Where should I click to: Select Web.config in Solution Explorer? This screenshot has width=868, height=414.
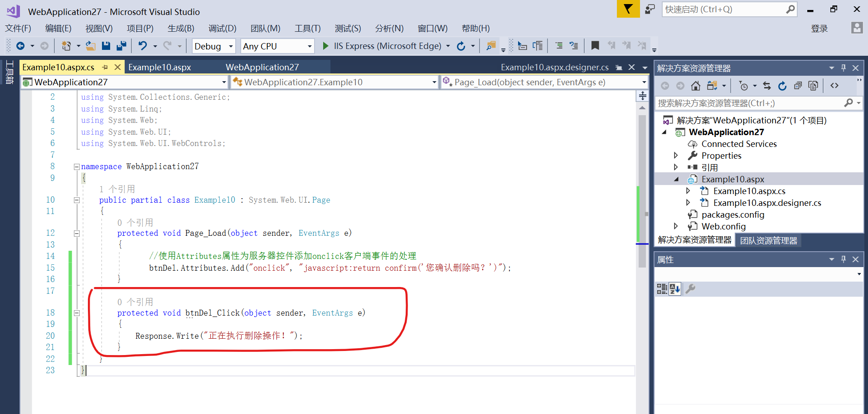[x=723, y=226]
